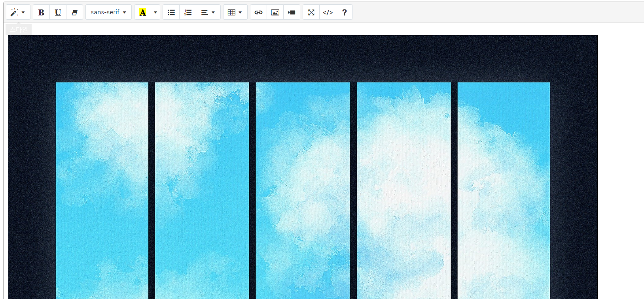The width and height of the screenshot is (644, 299).
Task: Apply the yellow highlight color button
Action: coord(142,12)
